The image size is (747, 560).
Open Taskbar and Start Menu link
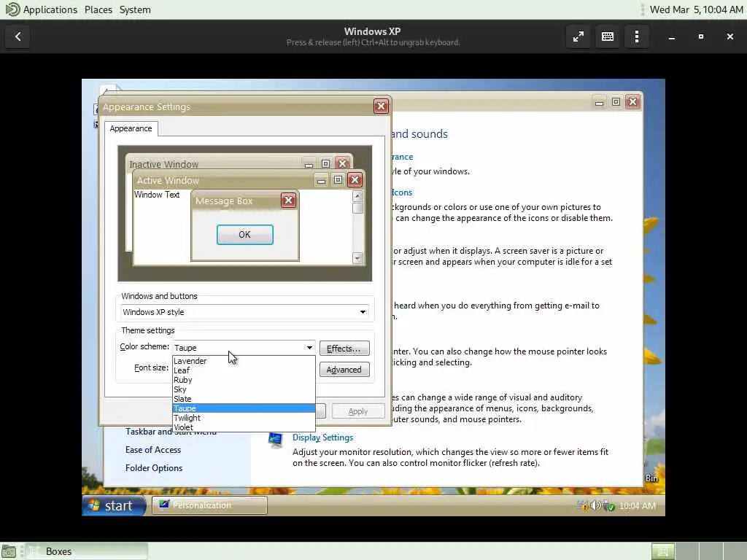point(171,432)
